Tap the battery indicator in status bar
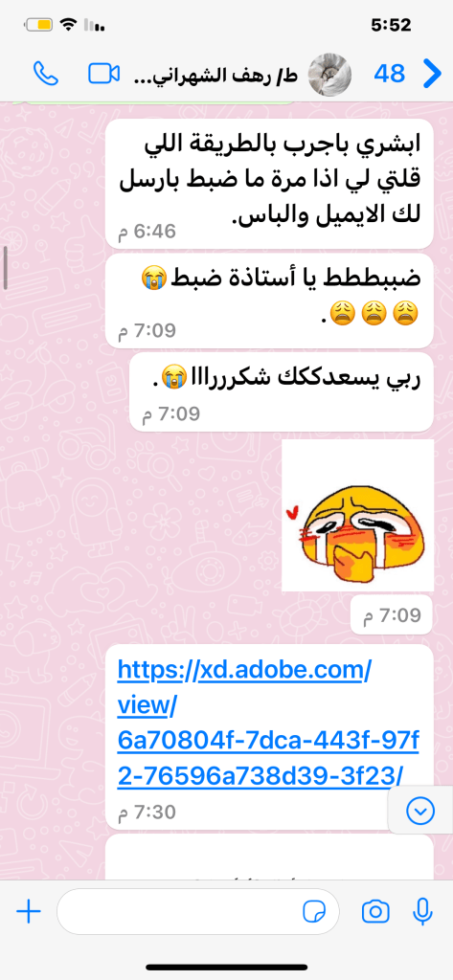This screenshot has height=980, width=453. coord(39,26)
